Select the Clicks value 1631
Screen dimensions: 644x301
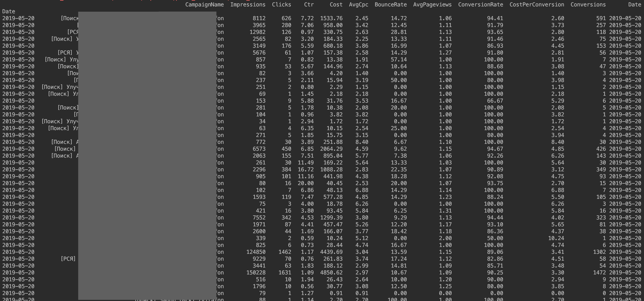pos(285,273)
